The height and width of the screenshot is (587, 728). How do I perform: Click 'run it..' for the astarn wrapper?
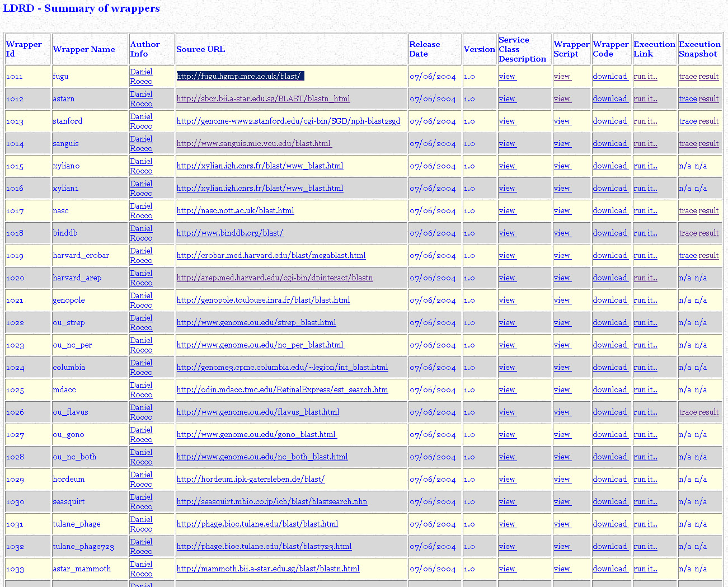[645, 98]
